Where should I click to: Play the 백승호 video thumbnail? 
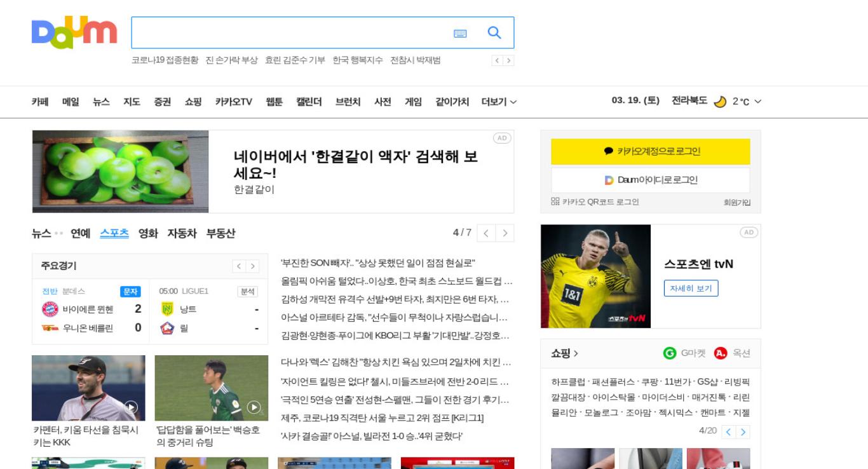pos(211,388)
